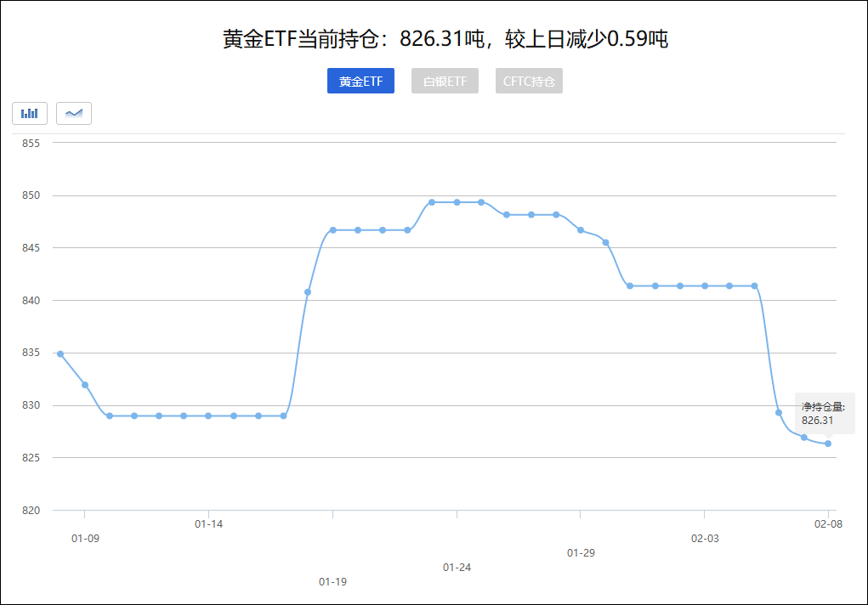Select the line chart display icon
The height and width of the screenshot is (605, 868).
coord(73,113)
